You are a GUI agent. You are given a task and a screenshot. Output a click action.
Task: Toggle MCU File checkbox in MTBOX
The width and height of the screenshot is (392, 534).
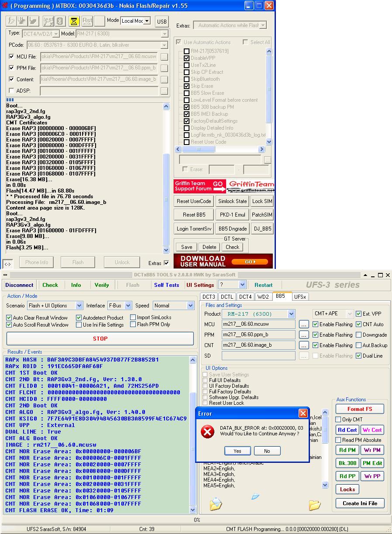click(x=11, y=57)
